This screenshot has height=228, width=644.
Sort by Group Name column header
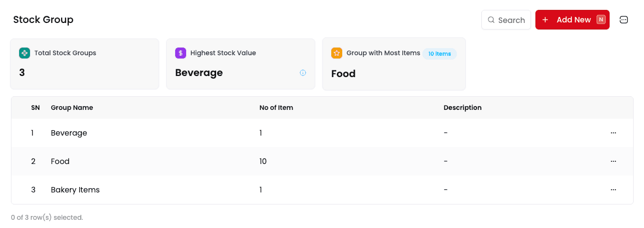click(x=72, y=108)
